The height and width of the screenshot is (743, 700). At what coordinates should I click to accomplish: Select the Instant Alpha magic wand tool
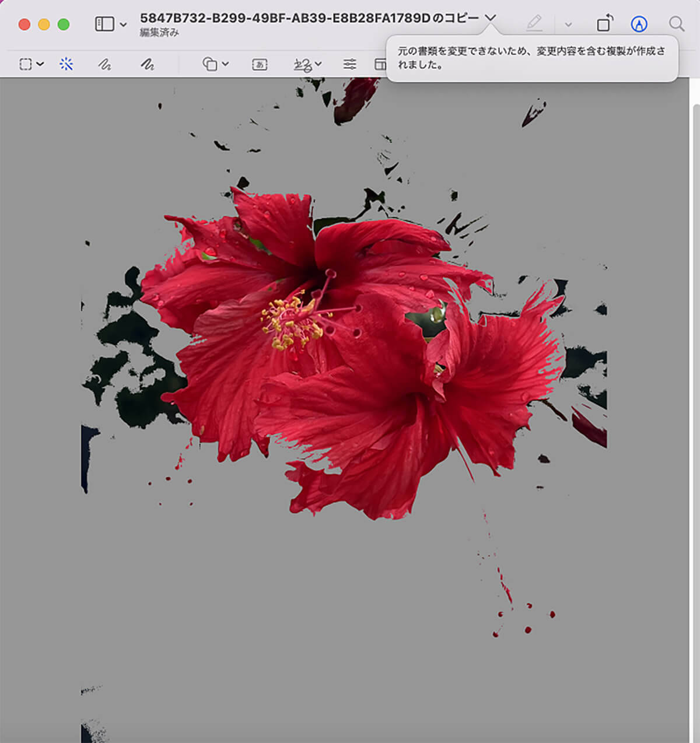(x=66, y=64)
